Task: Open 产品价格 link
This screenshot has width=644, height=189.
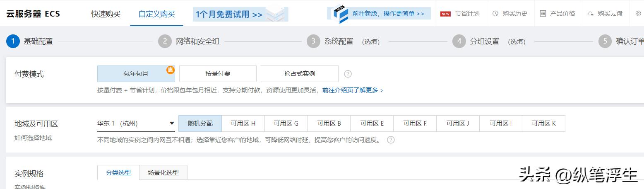Action: (562, 14)
